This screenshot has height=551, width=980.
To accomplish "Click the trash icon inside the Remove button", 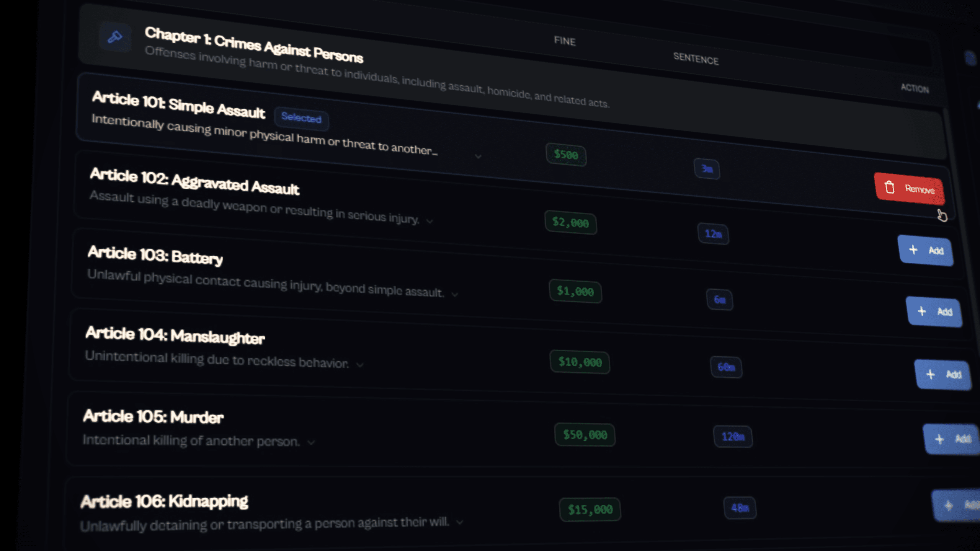I will point(889,187).
